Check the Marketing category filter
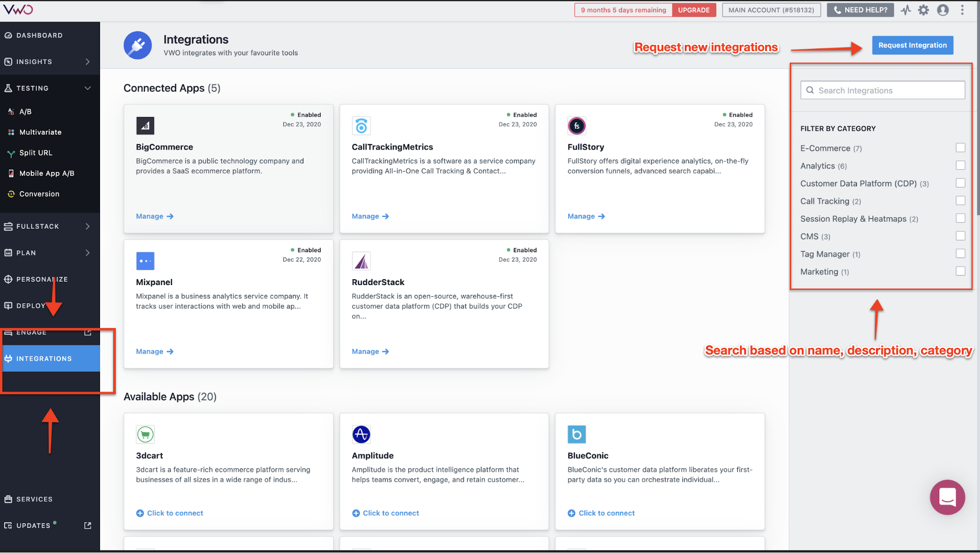This screenshot has height=553, width=980. [960, 271]
